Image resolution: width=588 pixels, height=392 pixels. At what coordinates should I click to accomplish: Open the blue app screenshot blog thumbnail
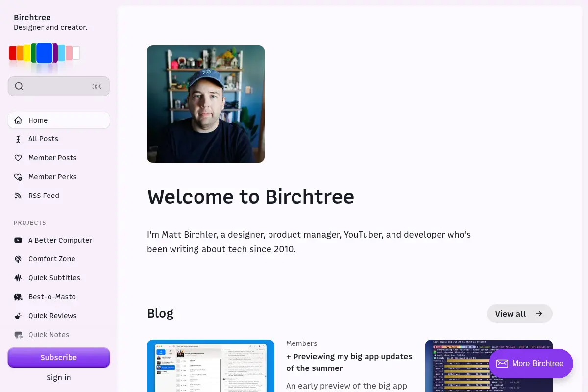coord(211,366)
